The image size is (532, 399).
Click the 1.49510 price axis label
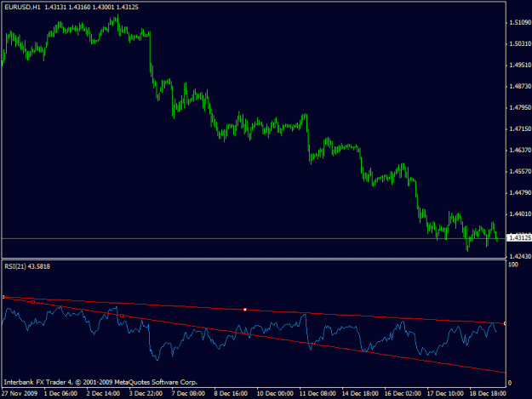pos(520,66)
